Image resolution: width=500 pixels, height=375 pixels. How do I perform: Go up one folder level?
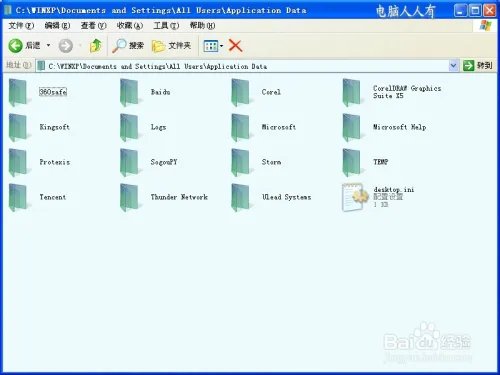click(96, 46)
